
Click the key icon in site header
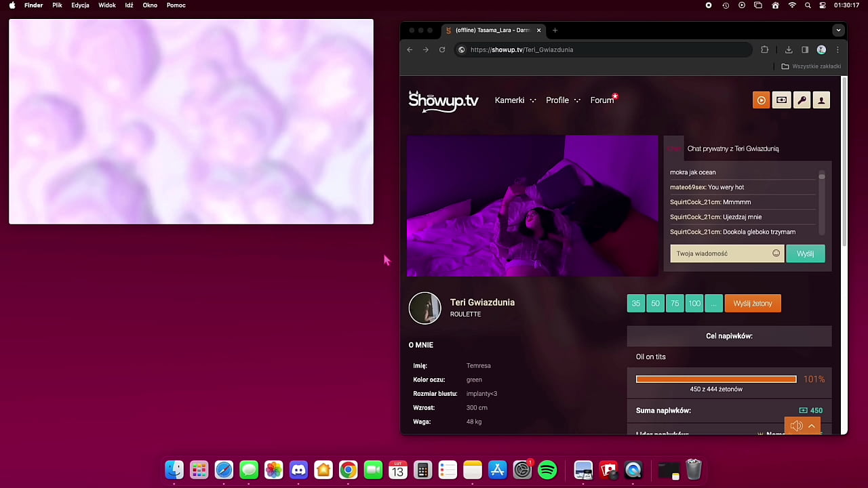point(802,100)
